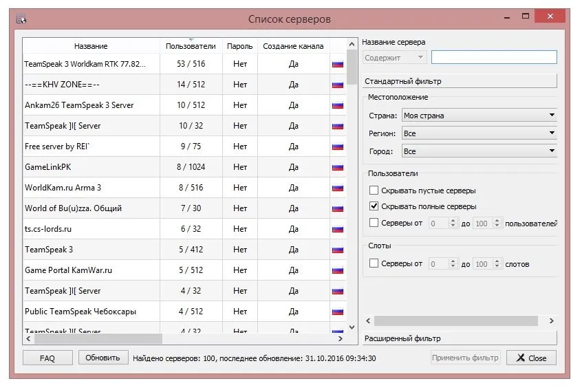The width and height of the screenshot is (582, 392).
Task: Click the filter panel horizontal scrollbar thumb
Action: (x=456, y=320)
